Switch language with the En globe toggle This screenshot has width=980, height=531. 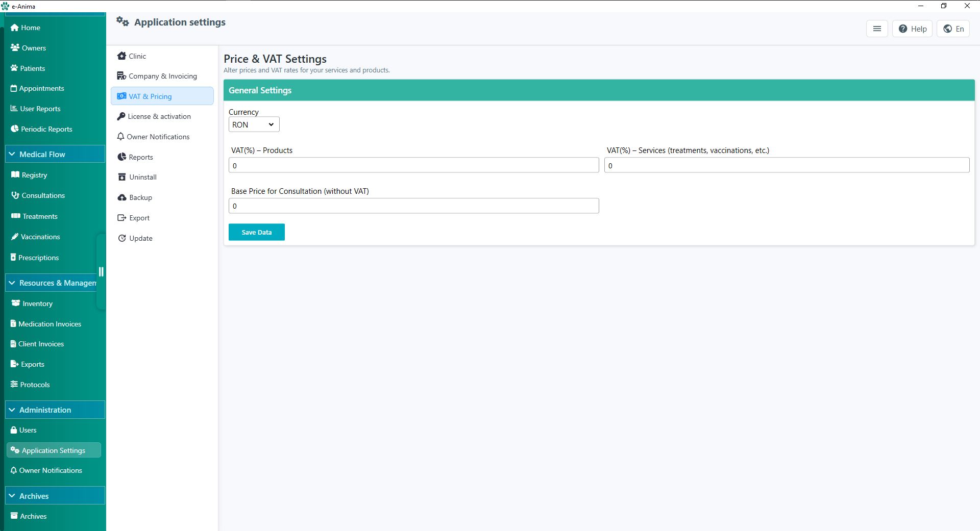pyautogui.click(x=953, y=29)
